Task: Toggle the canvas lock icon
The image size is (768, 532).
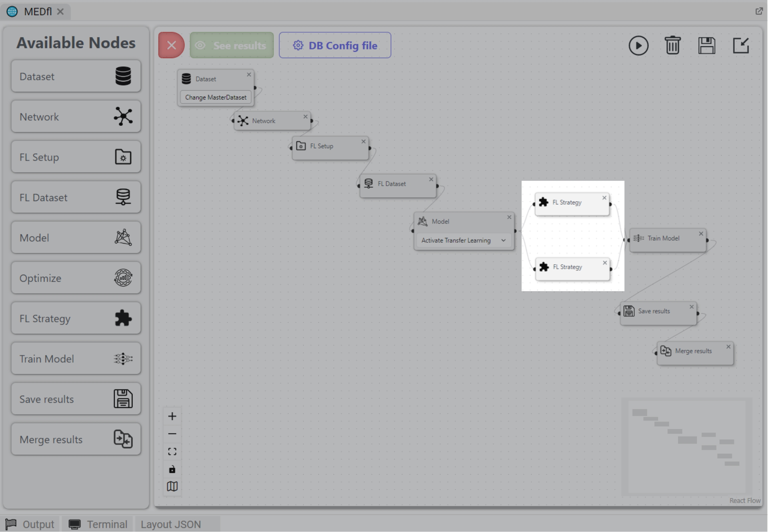Action: [172, 469]
